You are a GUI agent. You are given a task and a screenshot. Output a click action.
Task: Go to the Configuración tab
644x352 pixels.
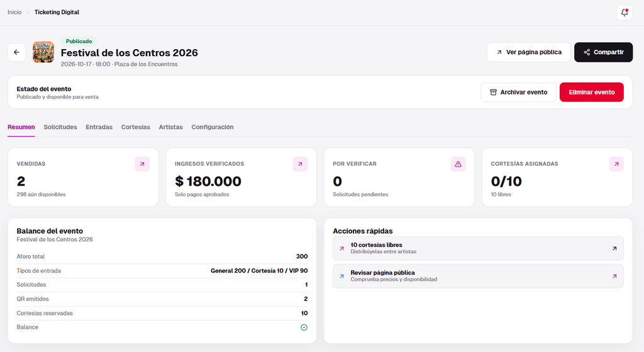[x=213, y=127]
